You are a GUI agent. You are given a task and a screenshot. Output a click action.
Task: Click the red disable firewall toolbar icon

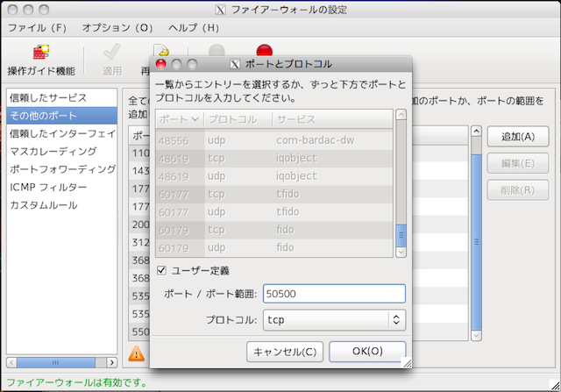point(264,51)
